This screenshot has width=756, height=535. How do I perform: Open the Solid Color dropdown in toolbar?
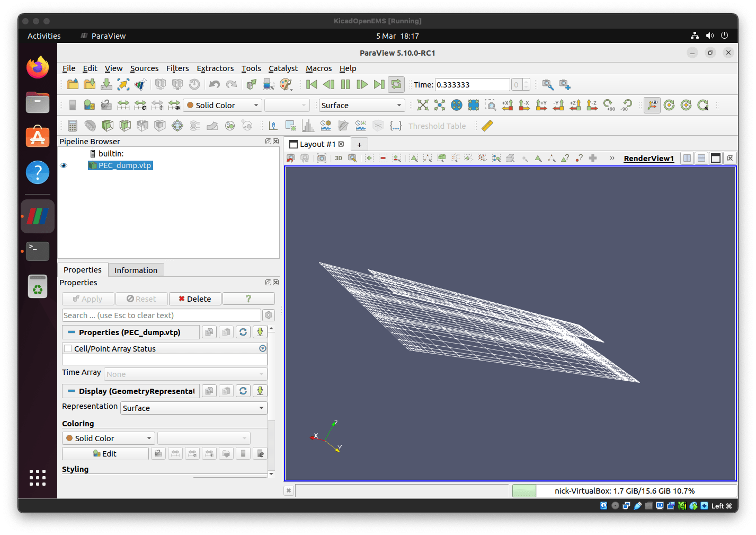tap(223, 105)
